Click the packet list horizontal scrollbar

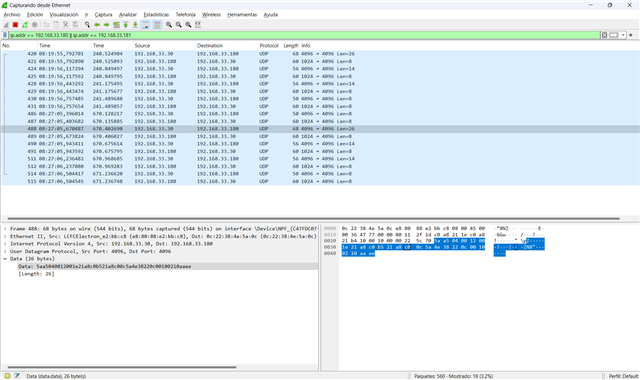point(313,218)
